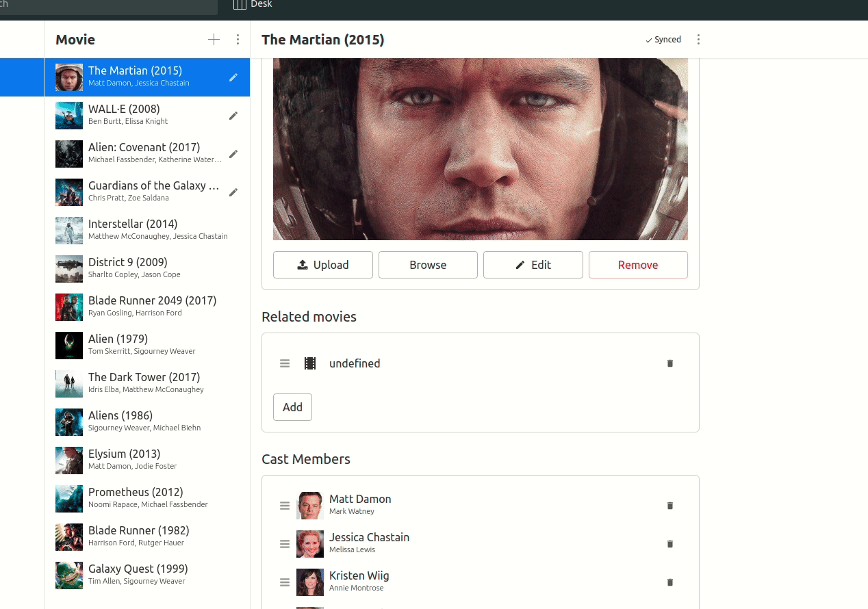
Task: Select WALL·E (2008) in movie list
Action: 147,116
